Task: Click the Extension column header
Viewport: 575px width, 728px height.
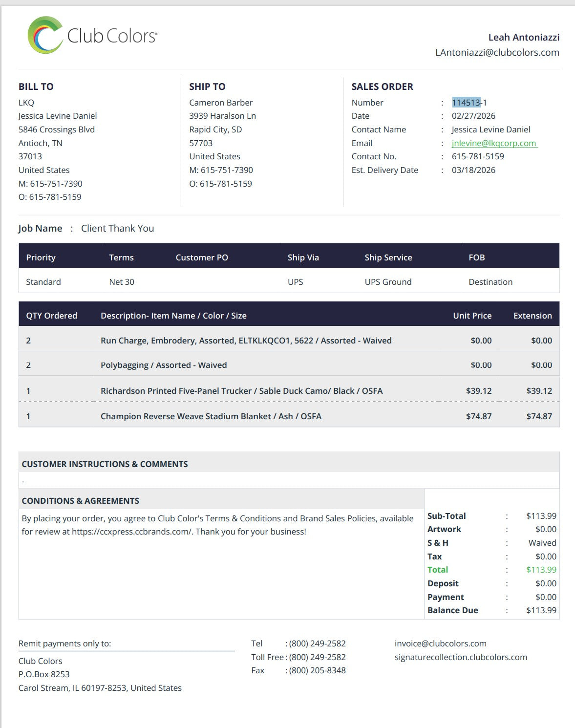Action: click(532, 316)
